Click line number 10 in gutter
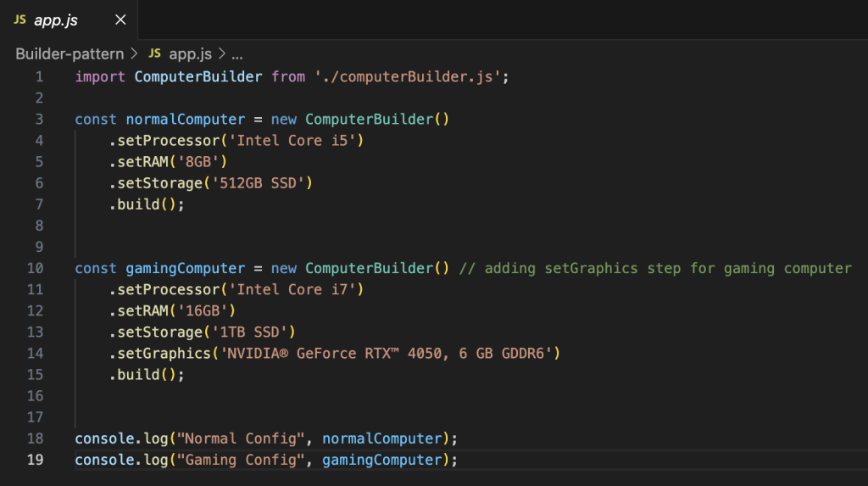 pos(35,268)
